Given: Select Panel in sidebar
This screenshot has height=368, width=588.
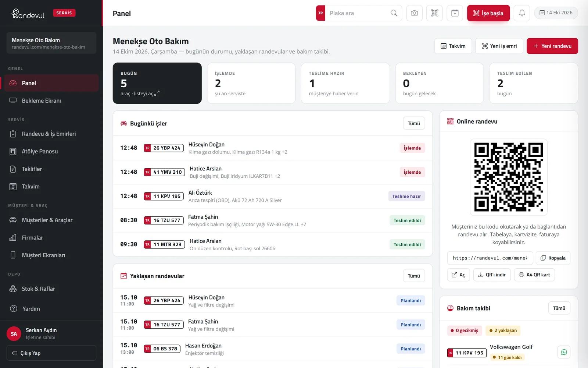Looking at the screenshot, I should pyautogui.click(x=51, y=83).
